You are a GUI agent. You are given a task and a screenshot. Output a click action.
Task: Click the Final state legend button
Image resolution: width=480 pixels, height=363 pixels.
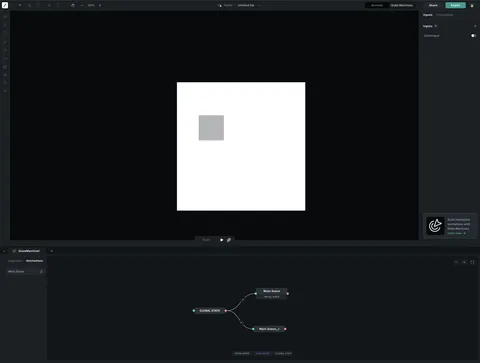[x=263, y=353]
